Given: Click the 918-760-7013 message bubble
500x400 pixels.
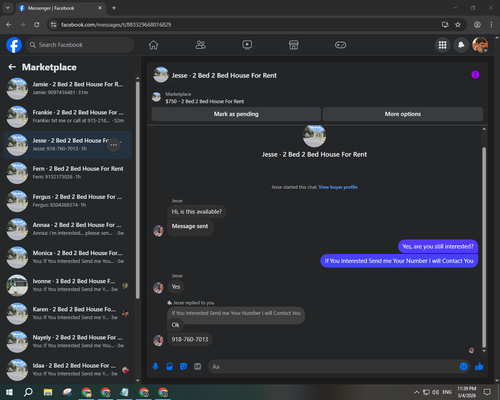Looking at the screenshot, I should tap(190, 339).
